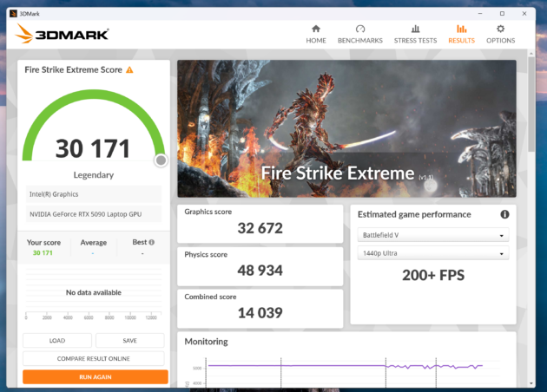Click the 3DMark logo

pos(62,34)
